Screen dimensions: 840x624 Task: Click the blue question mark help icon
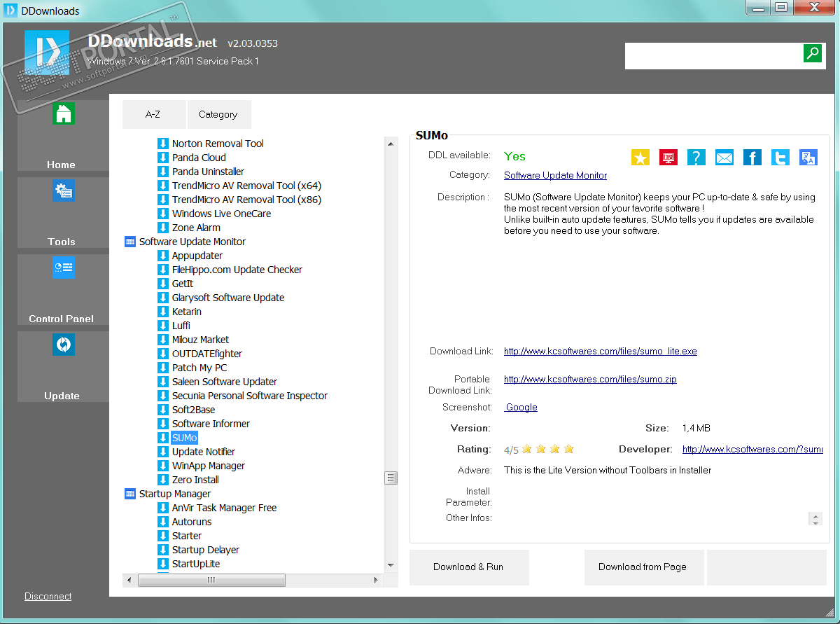tap(696, 157)
